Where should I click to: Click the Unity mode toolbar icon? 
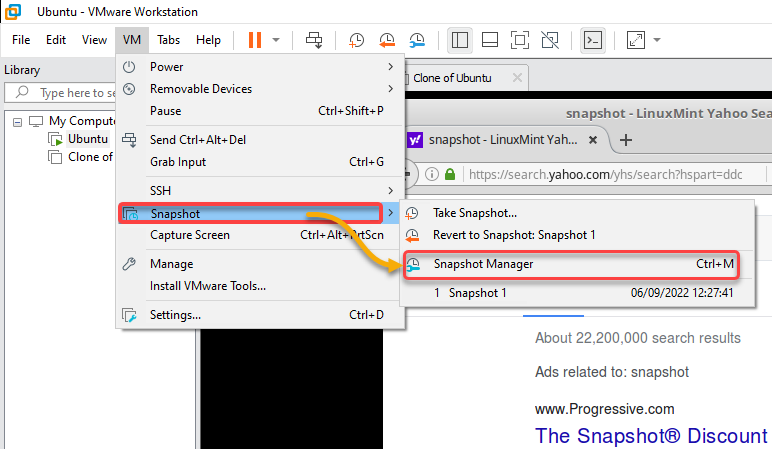550,40
